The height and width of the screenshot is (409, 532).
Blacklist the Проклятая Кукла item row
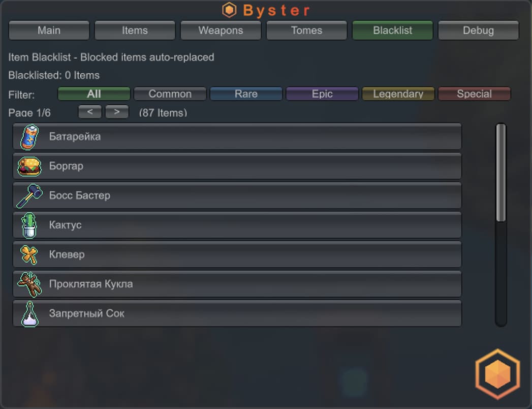(237, 284)
